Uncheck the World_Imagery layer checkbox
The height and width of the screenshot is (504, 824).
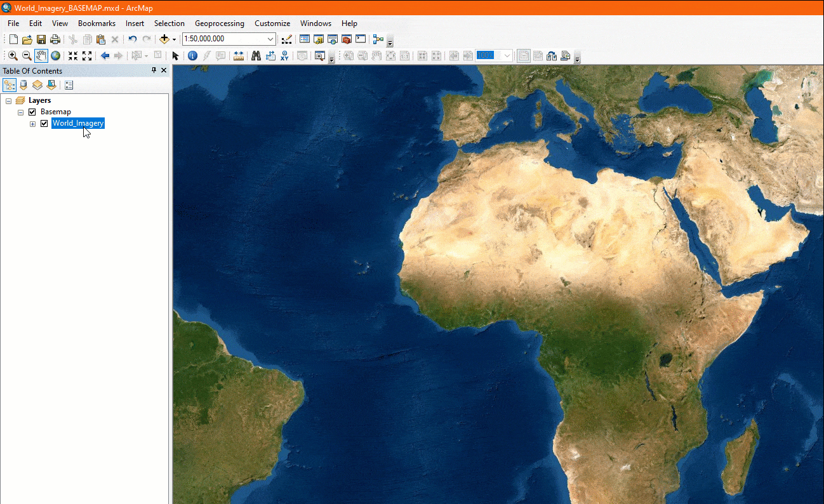(44, 123)
